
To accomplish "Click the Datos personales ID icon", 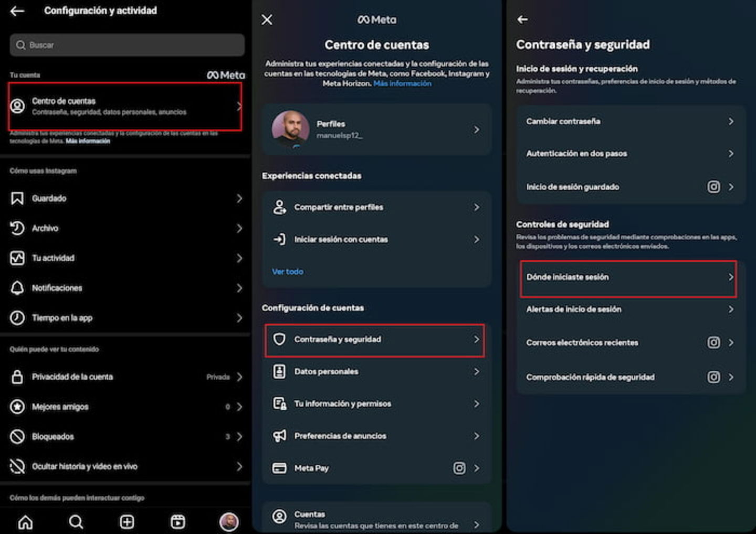I will (x=279, y=371).
